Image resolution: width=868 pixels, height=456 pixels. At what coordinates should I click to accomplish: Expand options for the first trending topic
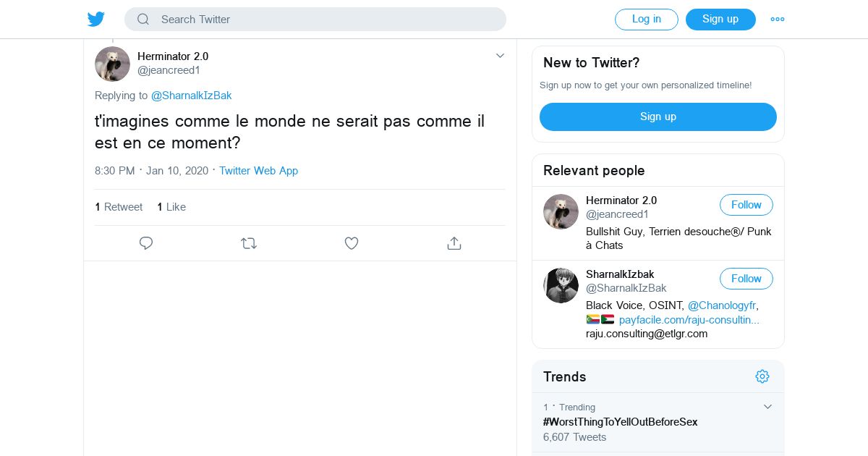tap(767, 407)
